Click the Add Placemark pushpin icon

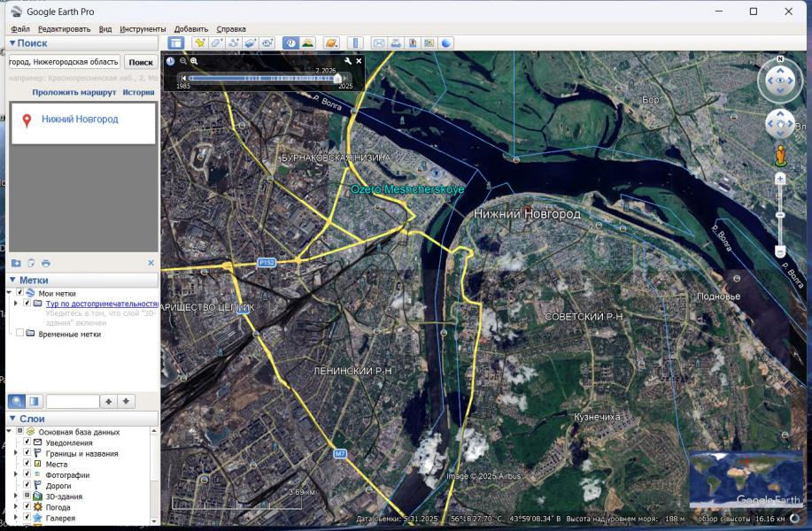(200, 42)
